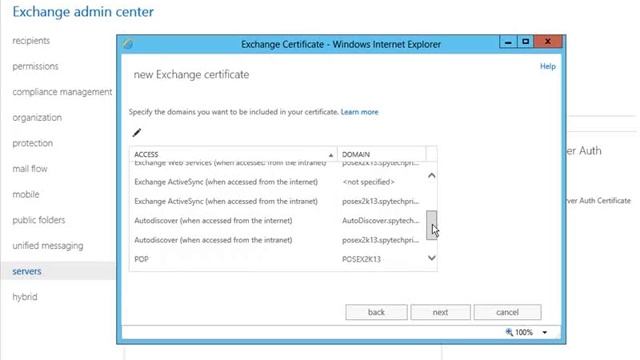Maximize the Exchange Certificate window
This screenshot has height=360, width=640.
click(x=526, y=42)
